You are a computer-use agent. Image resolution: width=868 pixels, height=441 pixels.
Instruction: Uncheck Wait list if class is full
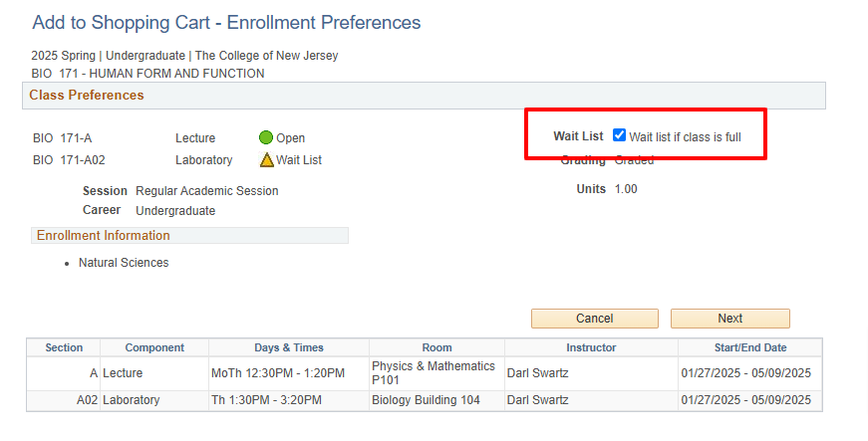tap(619, 135)
